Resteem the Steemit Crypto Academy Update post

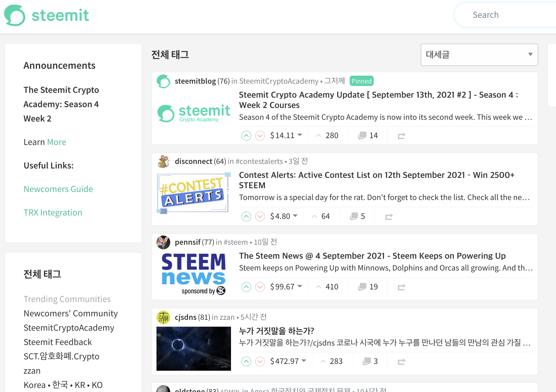402,136
